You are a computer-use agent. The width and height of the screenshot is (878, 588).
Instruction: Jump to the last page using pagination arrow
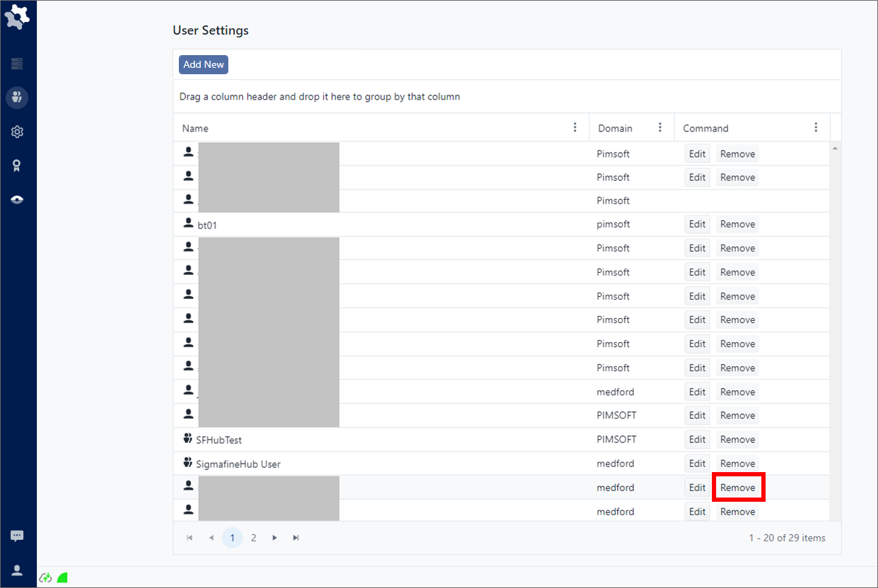pyautogui.click(x=296, y=538)
